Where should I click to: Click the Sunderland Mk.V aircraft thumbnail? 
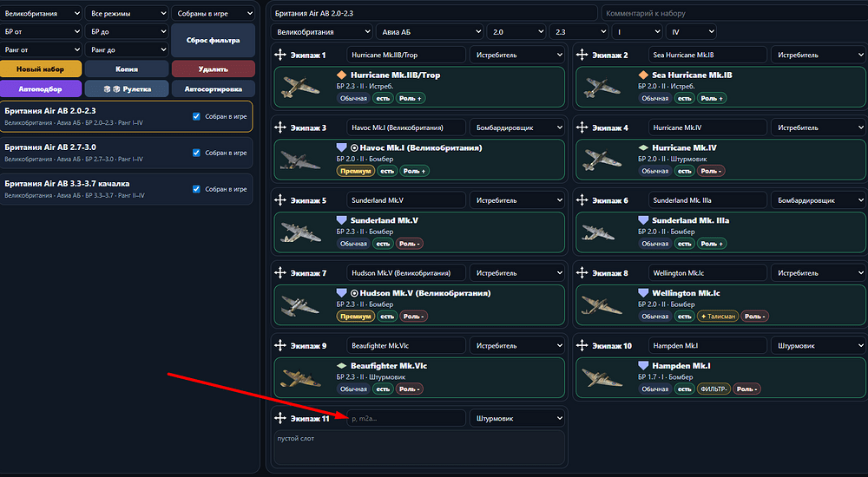[x=301, y=232]
